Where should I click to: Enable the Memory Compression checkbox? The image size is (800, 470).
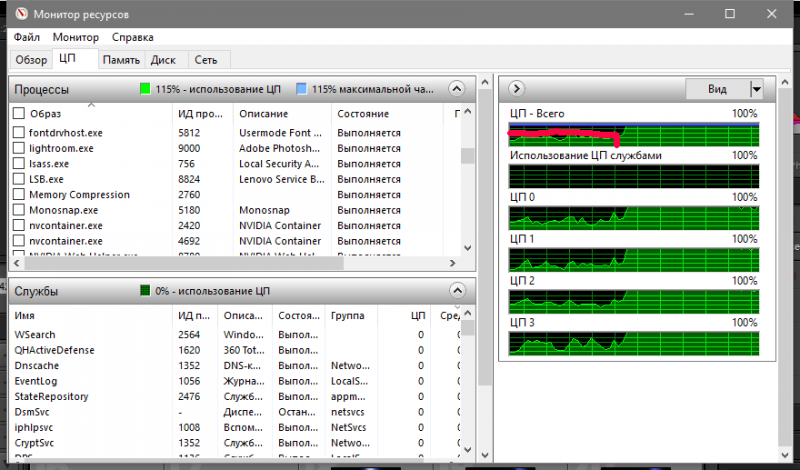point(19,194)
